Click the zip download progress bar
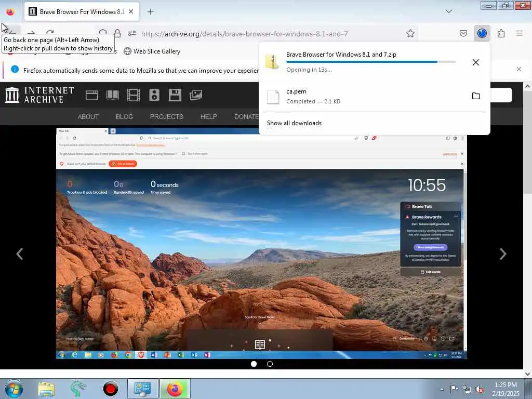This screenshot has width=532, height=399. pos(371,62)
